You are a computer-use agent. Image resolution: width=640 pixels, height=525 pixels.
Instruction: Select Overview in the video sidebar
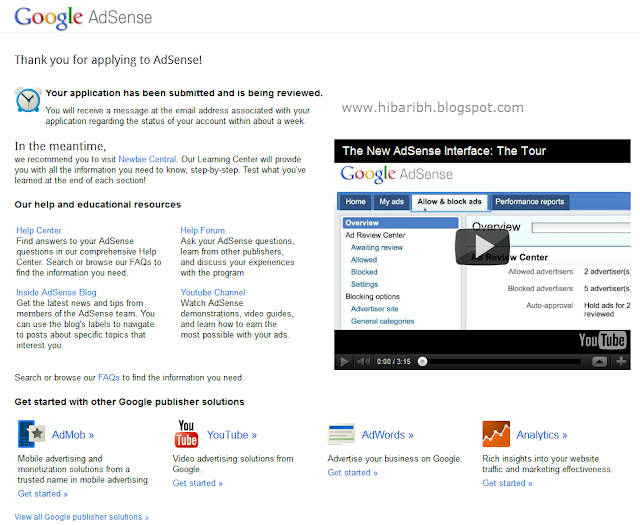400,223
